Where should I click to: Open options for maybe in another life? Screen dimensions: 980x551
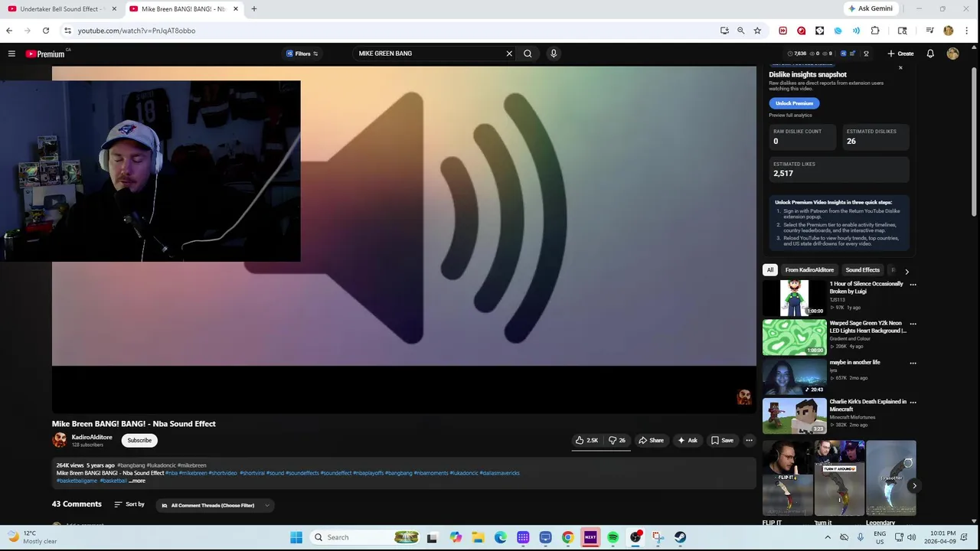(913, 363)
